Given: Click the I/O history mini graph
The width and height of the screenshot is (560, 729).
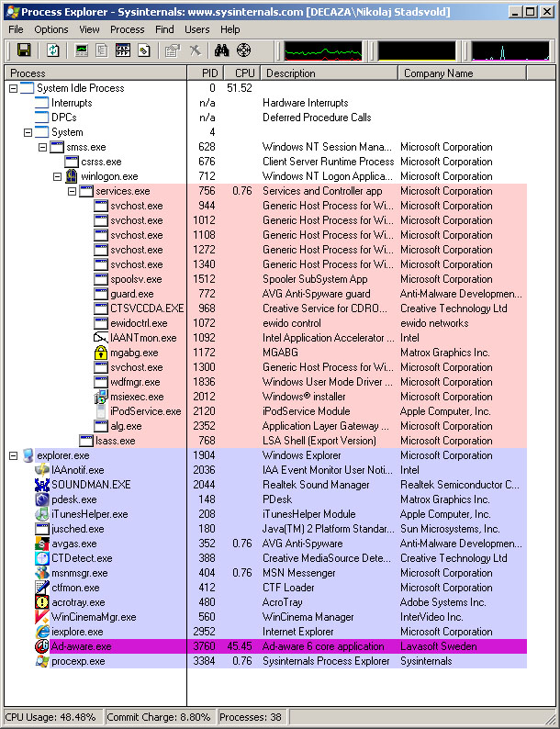Looking at the screenshot, I should pos(510,51).
